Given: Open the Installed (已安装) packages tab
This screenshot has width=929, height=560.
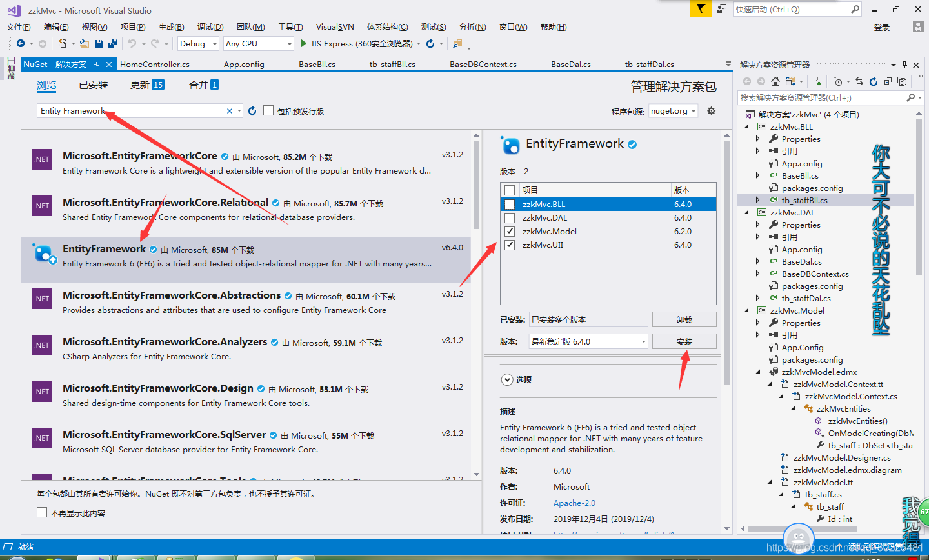Looking at the screenshot, I should [x=94, y=85].
